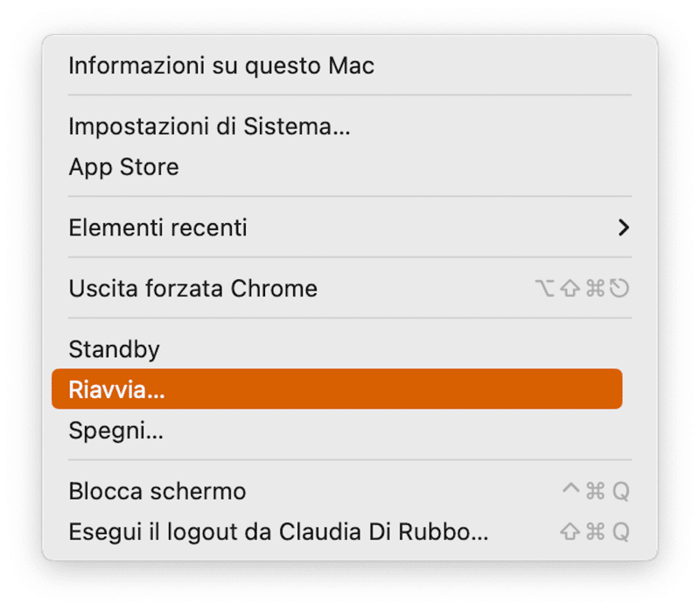The width and height of the screenshot is (700, 610).
Task: Put the Mac in Standby
Action: click(x=114, y=349)
